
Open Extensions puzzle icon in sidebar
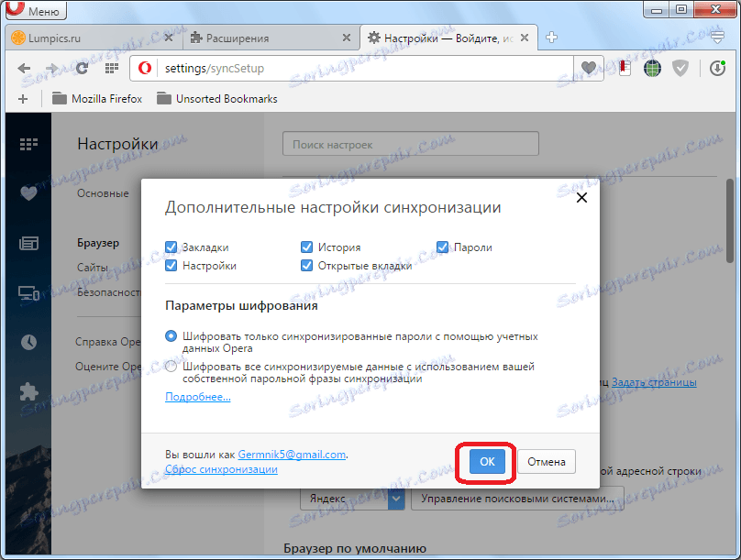pyautogui.click(x=28, y=391)
